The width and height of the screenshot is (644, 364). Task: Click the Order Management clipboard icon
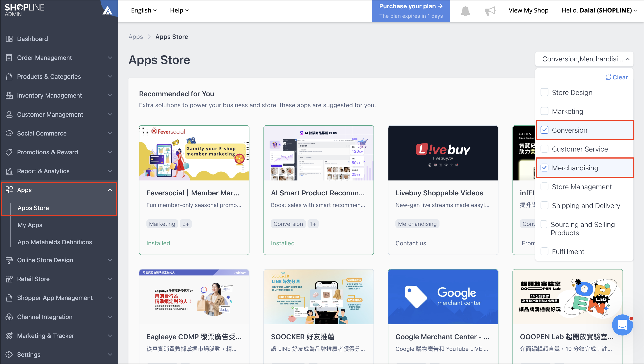pyautogui.click(x=9, y=58)
